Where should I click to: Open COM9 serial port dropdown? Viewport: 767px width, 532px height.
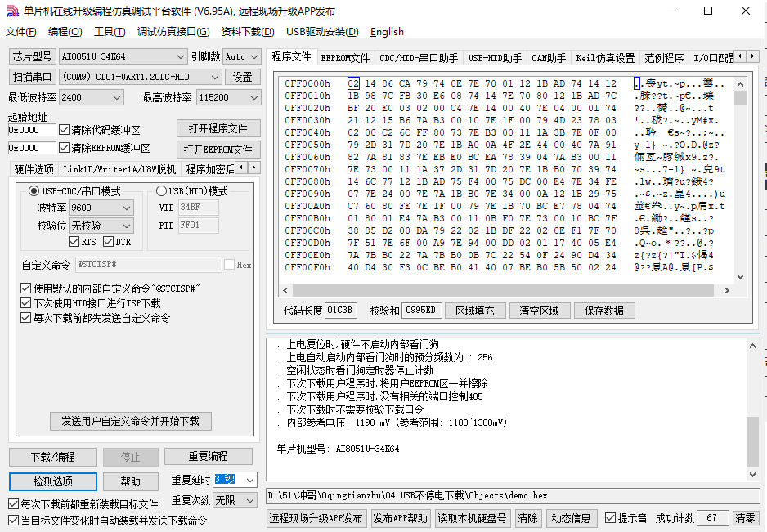(x=140, y=78)
